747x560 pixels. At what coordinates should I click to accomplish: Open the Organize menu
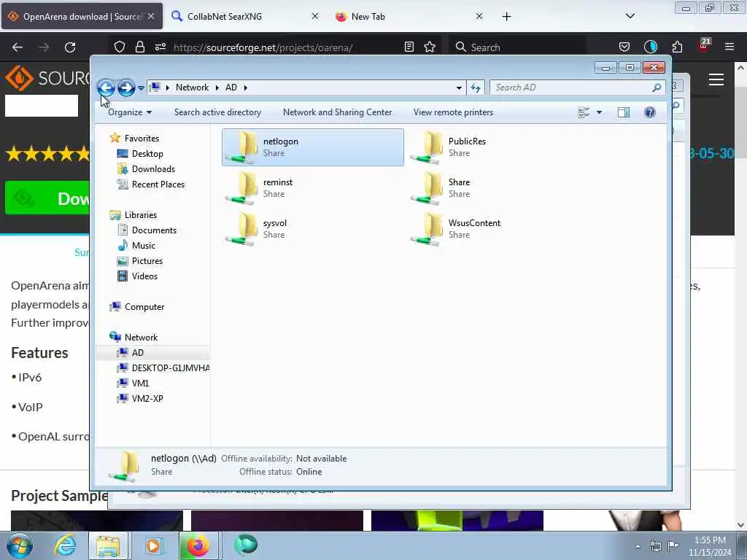point(130,112)
